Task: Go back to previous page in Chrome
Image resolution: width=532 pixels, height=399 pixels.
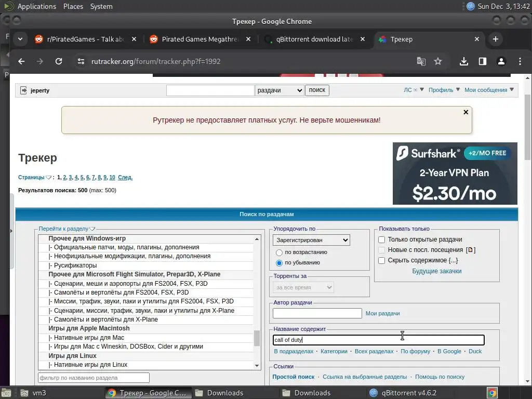Action: (x=21, y=61)
